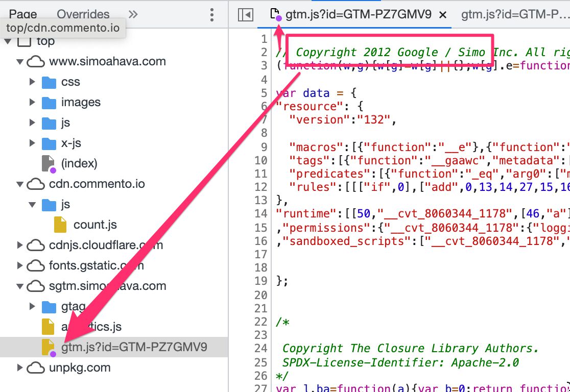Image resolution: width=570 pixels, height=392 pixels.
Task: Open count.js file
Action: pyautogui.click(x=95, y=225)
